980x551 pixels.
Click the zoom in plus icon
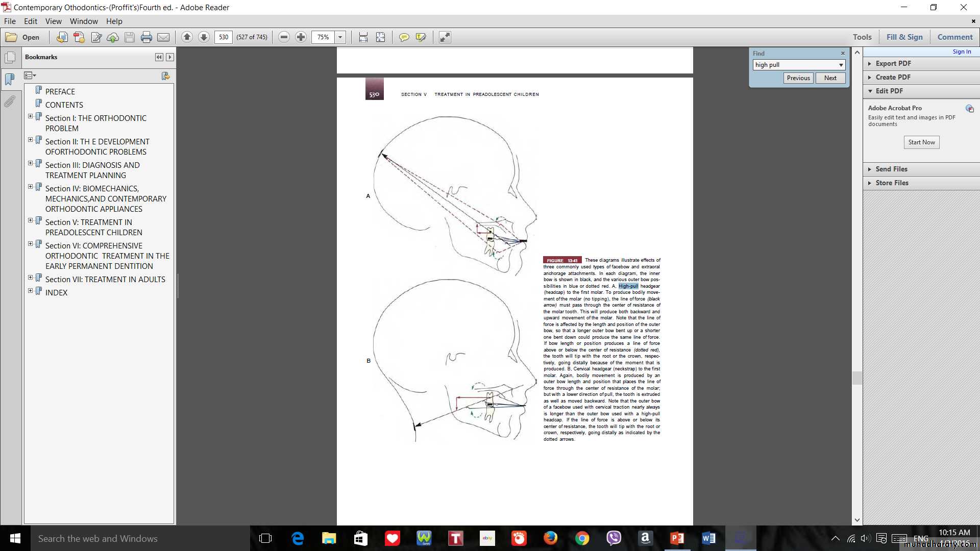tap(301, 37)
